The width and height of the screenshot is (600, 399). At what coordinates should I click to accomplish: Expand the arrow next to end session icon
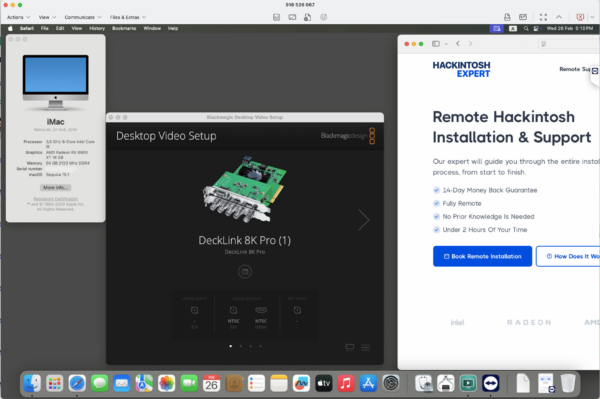592,17
